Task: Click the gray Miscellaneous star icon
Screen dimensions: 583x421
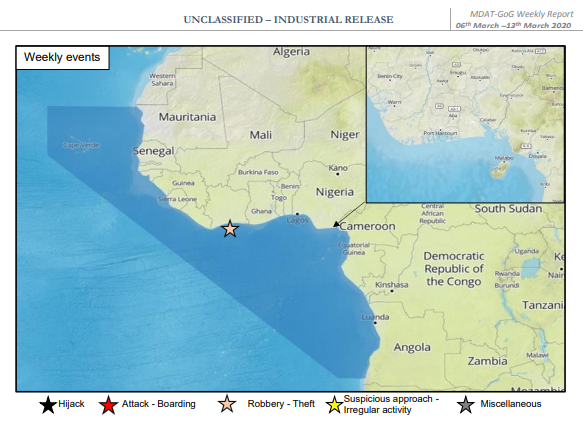Action: [466, 405]
